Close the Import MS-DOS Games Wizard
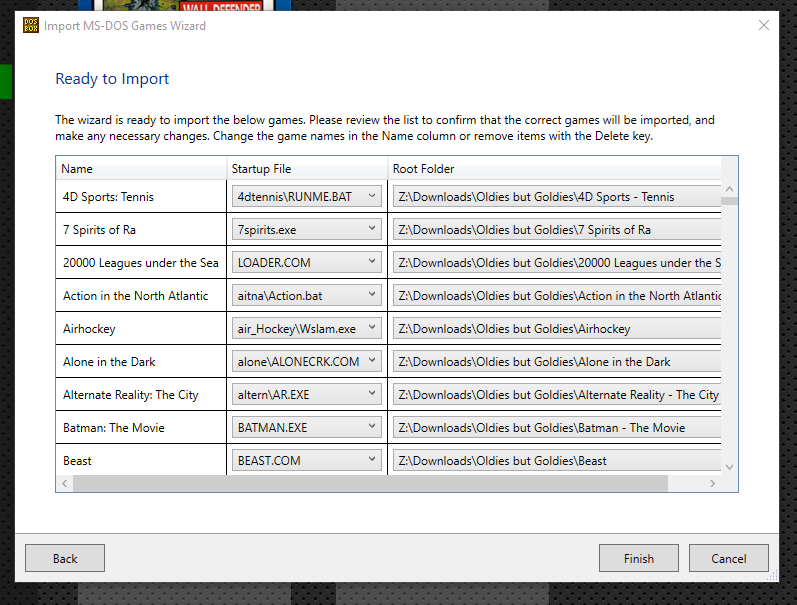 [763, 25]
